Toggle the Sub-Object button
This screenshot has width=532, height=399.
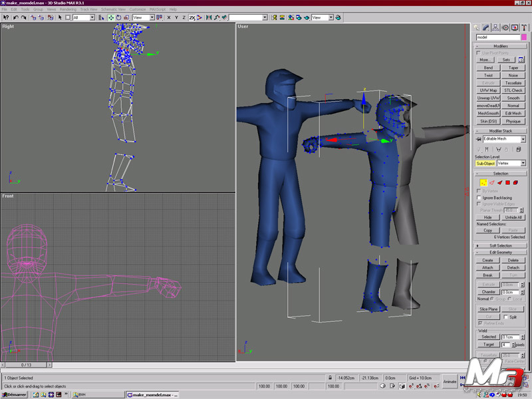coord(485,163)
